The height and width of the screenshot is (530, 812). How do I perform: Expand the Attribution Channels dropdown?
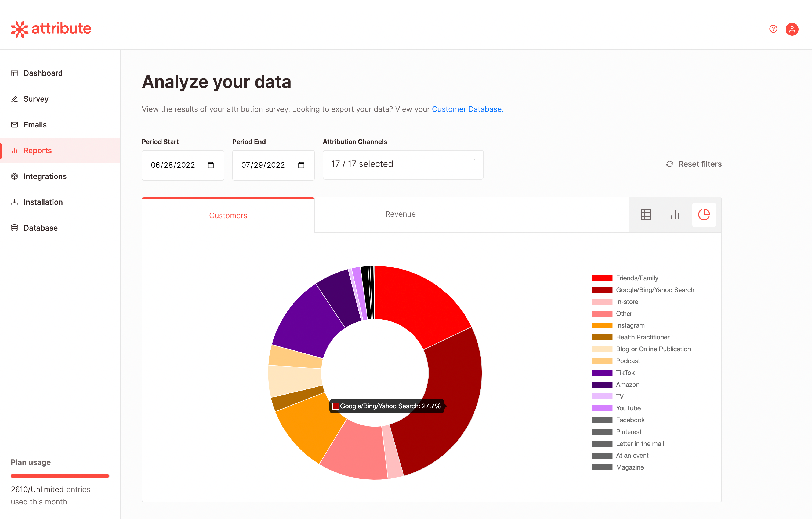pyautogui.click(x=403, y=164)
